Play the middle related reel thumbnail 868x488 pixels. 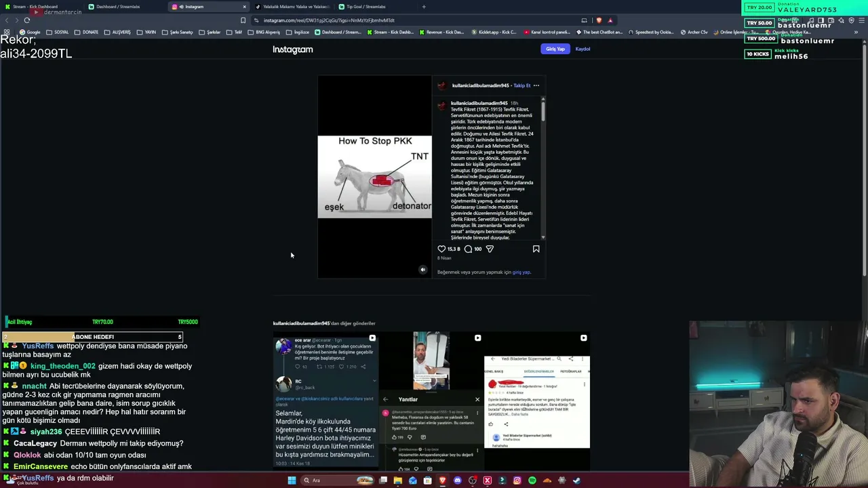coord(431,401)
